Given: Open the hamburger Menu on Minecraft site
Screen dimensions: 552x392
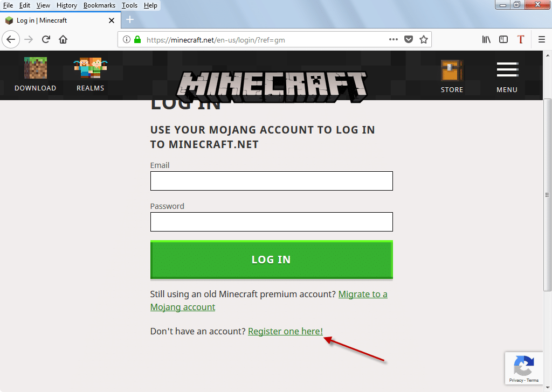Looking at the screenshot, I should (507, 69).
